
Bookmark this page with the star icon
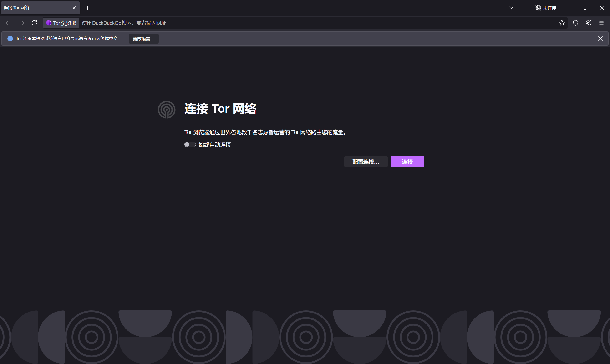coord(562,23)
